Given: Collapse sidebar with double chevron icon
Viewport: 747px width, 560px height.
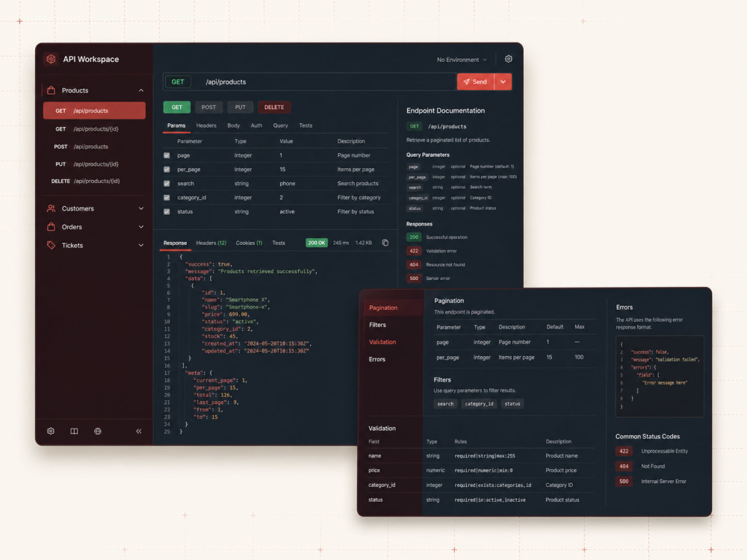Looking at the screenshot, I should pyautogui.click(x=139, y=431).
